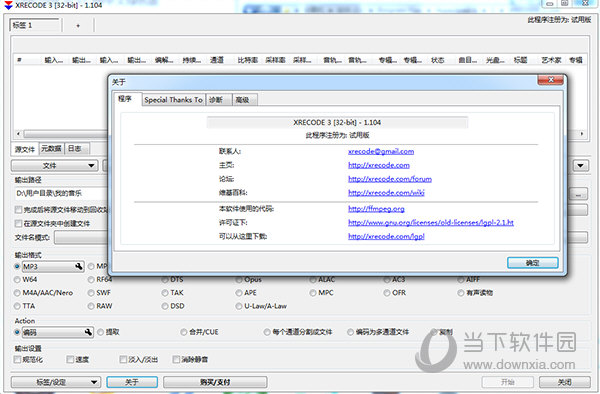The width and height of the screenshot is (600, 394).
Task: Click the 输出路径 field showing D:\用户目录\我的音乐
Action: tap(61, 194)
